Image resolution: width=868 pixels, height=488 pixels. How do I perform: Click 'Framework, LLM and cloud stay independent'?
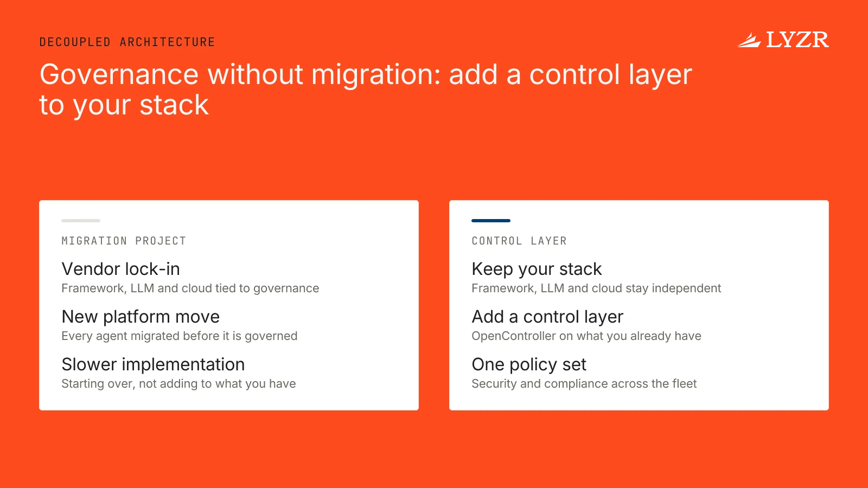click(596, 288)
